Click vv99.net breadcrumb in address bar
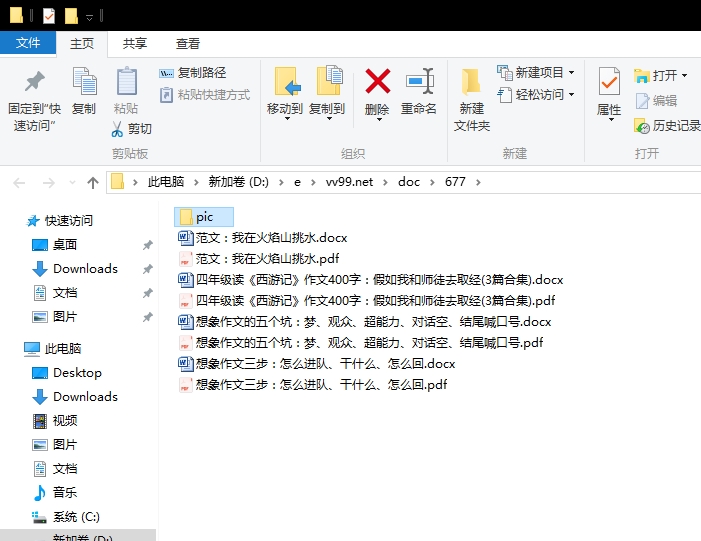The height and width of the screenshot is (541, 701). (349, 182)
